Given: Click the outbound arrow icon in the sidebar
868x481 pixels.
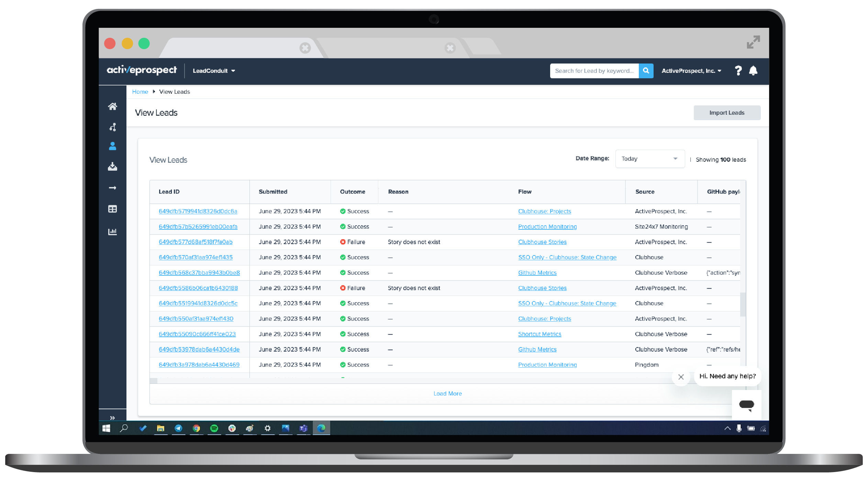Looking at the screenshot, I should 112,188.
